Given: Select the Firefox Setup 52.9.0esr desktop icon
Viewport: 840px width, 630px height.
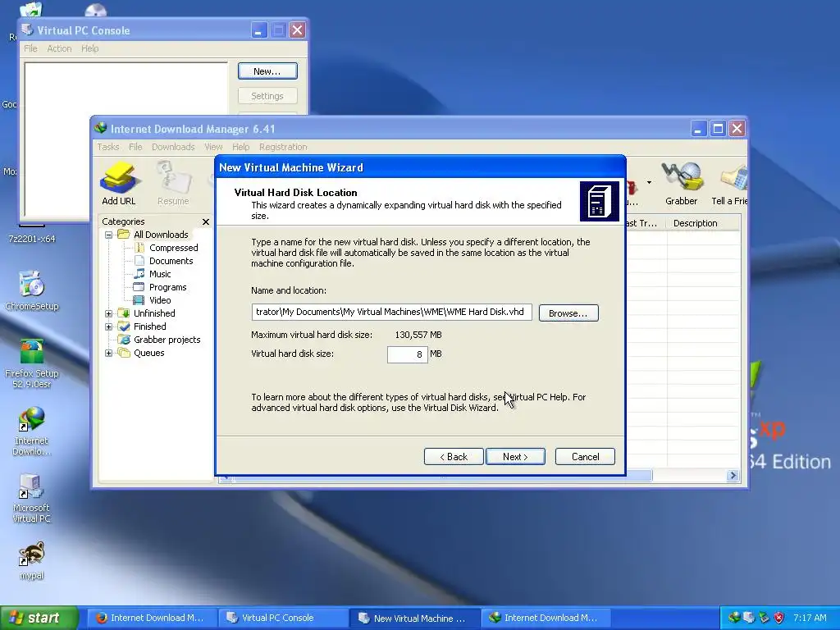Looking at the screenshot, I should [32, 363].
